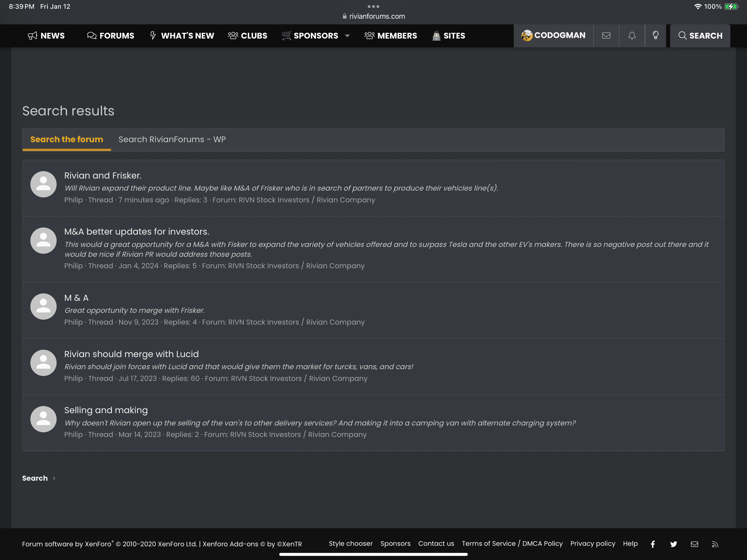Tap the three-dots multitasking control at top
This screenshot has height=560, width=747.
(373, 6)
